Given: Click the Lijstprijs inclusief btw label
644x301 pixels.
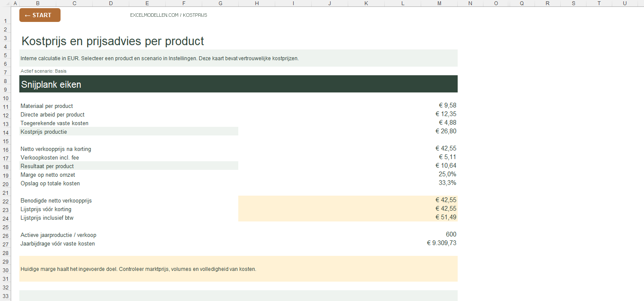Looking at the screenshot, I should pyautogui.click(x=47, y=218).
